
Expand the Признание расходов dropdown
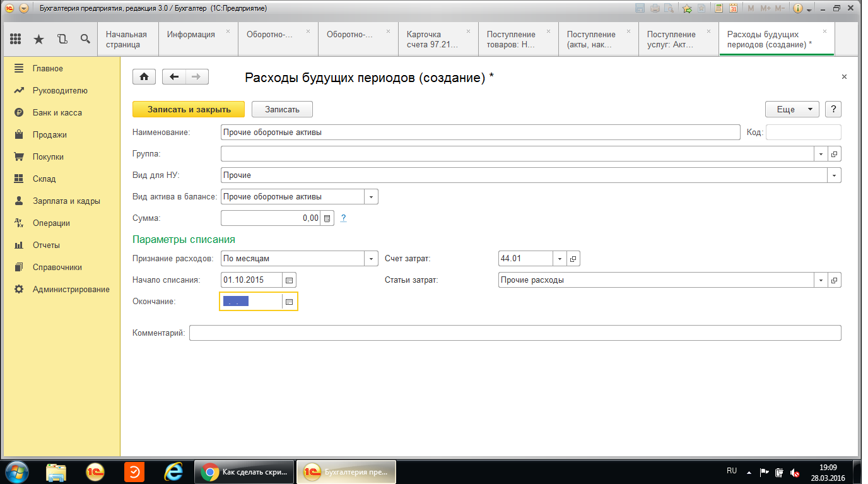click(x=371, y=259)
